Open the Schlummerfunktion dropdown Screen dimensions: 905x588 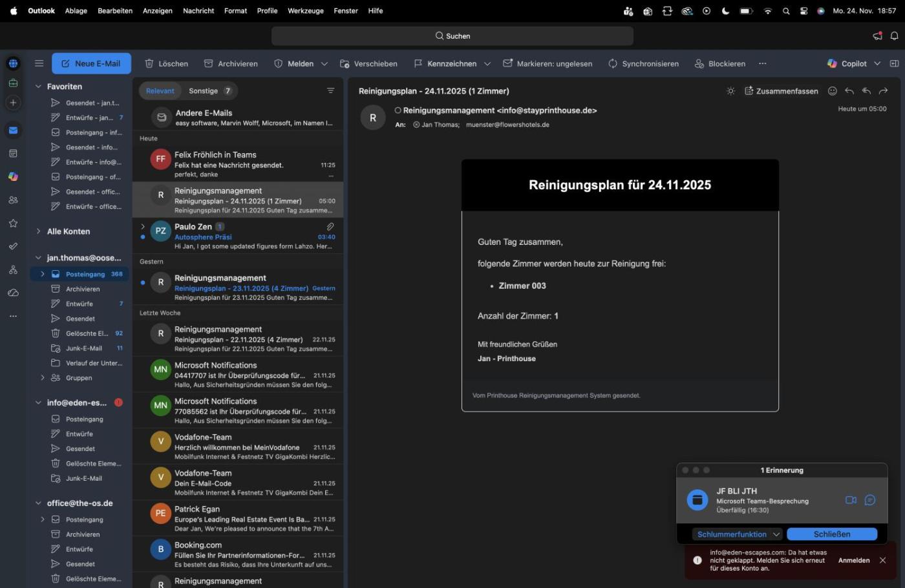pyautogui.click(x=776, y=534)
